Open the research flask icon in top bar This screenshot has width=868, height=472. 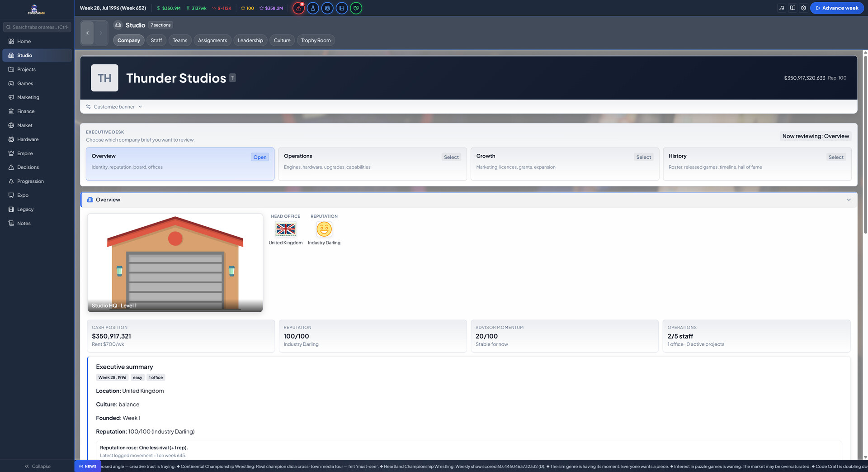pos(313,8)
